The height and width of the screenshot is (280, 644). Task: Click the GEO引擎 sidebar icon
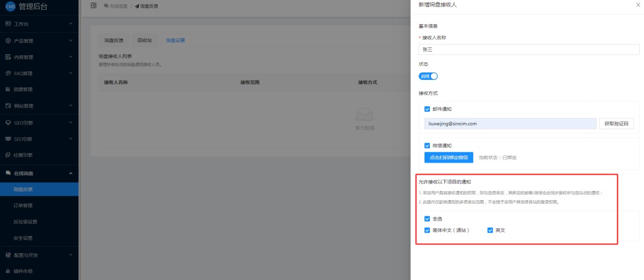8,122
